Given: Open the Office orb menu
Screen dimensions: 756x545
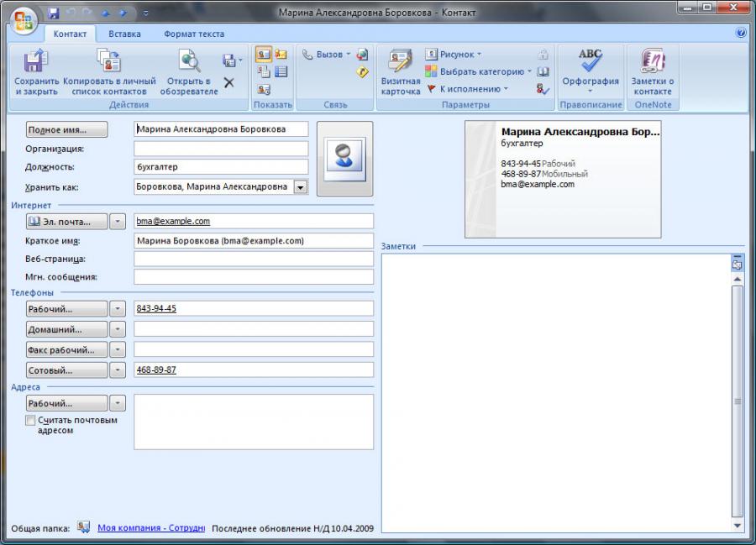Looking at the screenshot, I should 24,21.
